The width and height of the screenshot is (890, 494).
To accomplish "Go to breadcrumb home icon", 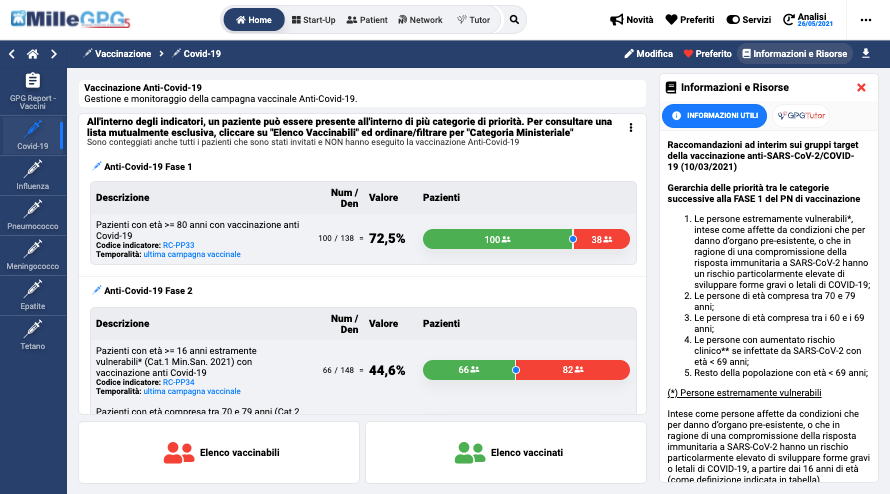I will tap(32, 54).
